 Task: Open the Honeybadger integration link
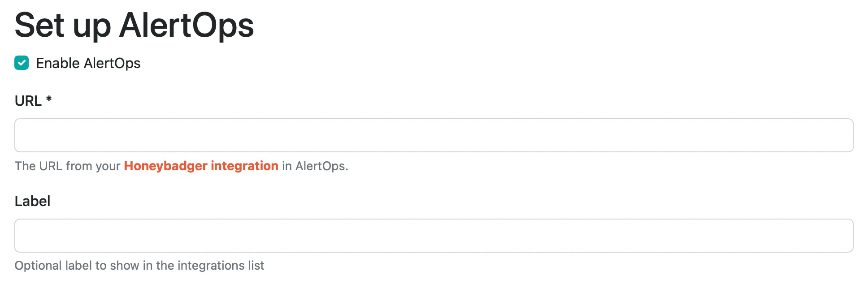tap(201, 166)
